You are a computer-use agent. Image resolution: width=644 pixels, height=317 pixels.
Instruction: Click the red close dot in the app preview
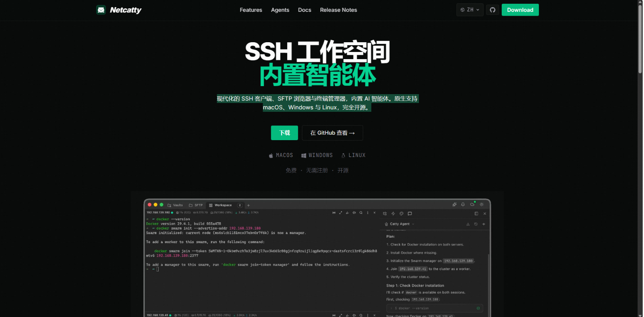pos(149,205)
